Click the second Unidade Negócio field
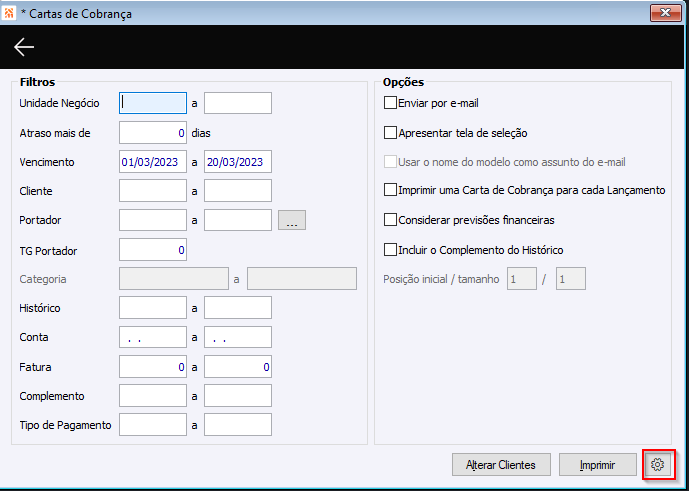The width and height of the screenshot is (689, 491). (238, 103)
